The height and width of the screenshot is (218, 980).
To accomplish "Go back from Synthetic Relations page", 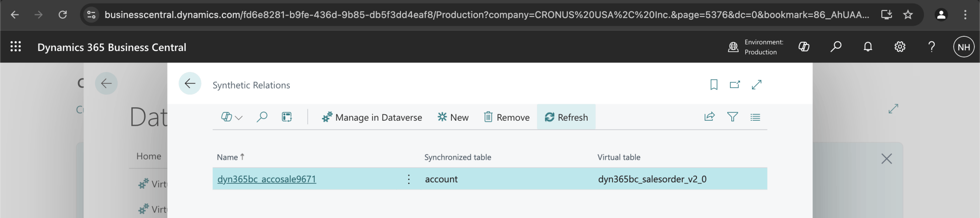I will click(x=190, y=84).
